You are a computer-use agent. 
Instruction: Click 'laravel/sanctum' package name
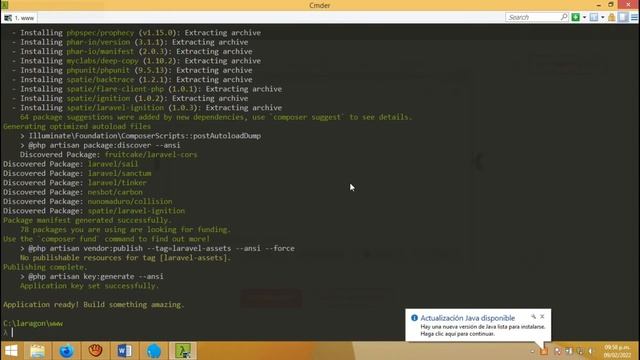120,173
